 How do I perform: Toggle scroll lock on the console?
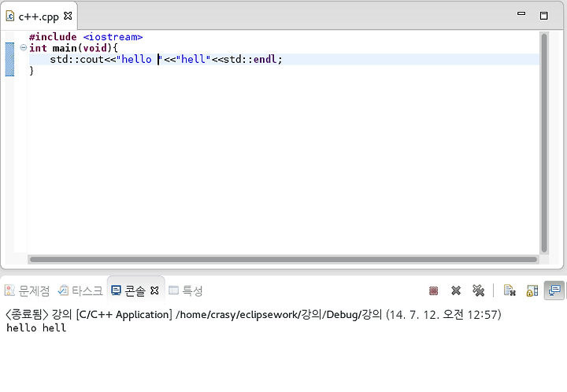click(x=532, y=290)
